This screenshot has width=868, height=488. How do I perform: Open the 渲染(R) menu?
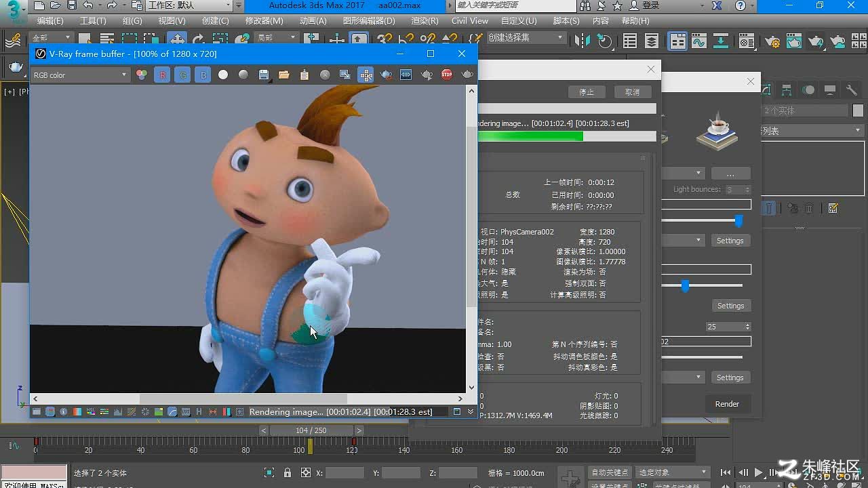[x=425, y=21]
